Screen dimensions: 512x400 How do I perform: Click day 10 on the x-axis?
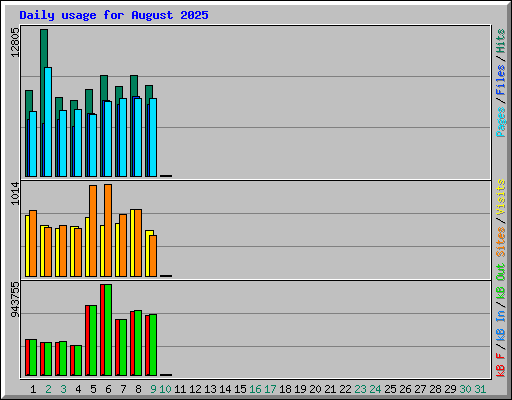165,389
